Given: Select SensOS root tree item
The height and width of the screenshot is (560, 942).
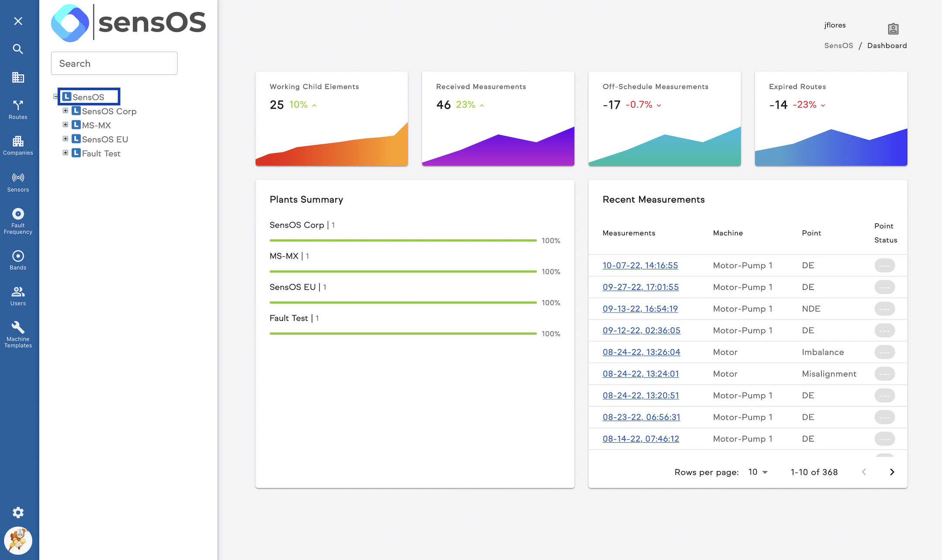Looking at the screenshot, I should tap(89, 97).
